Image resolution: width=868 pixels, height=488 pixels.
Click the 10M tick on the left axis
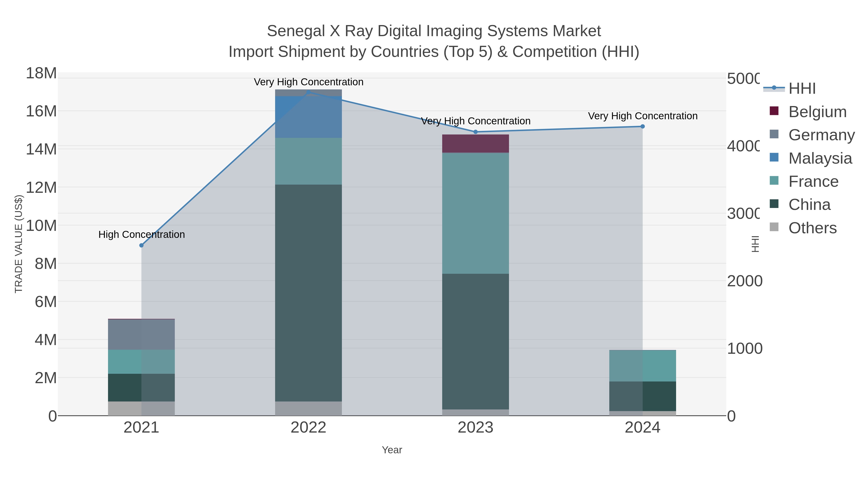coord(41,226)
